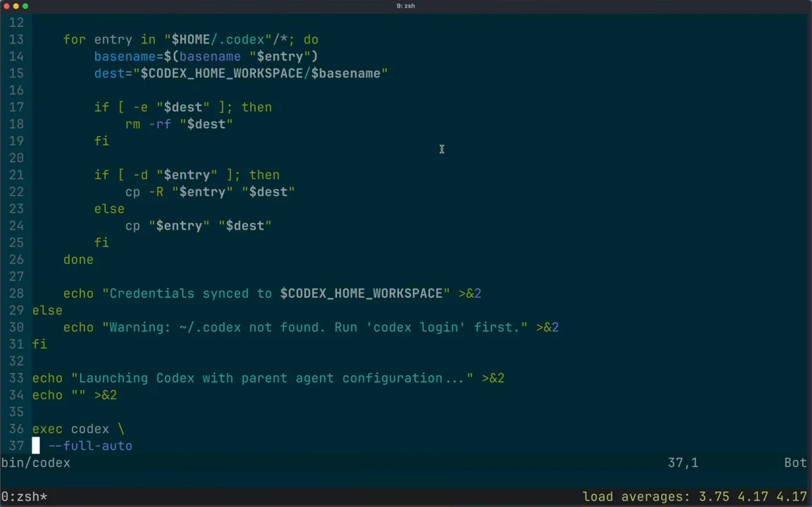Viewport: 812px width, 507px height.
Task: Click the 'done' keyword on line 26
Action: pos(78,260)
